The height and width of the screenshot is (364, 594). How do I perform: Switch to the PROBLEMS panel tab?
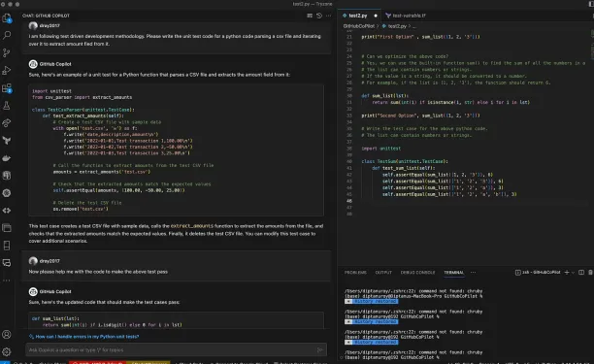tap(355, 273)
